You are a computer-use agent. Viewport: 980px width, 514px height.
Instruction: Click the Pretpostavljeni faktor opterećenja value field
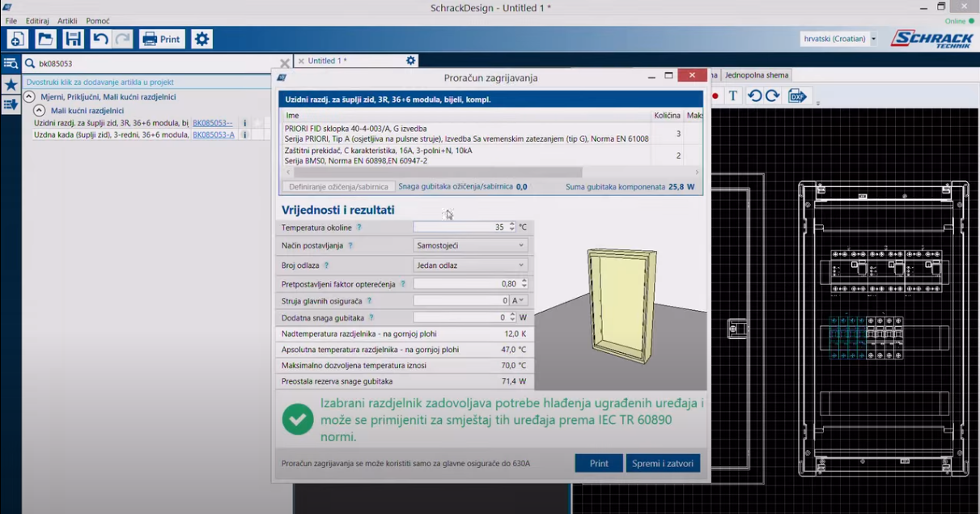click(466, 284)
